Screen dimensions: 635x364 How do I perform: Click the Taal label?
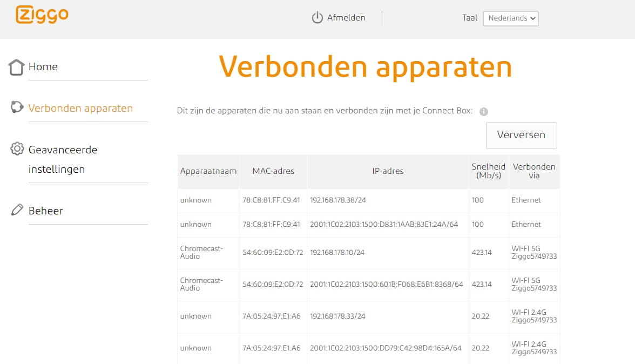pyautogui.click(x=469, y=18)
